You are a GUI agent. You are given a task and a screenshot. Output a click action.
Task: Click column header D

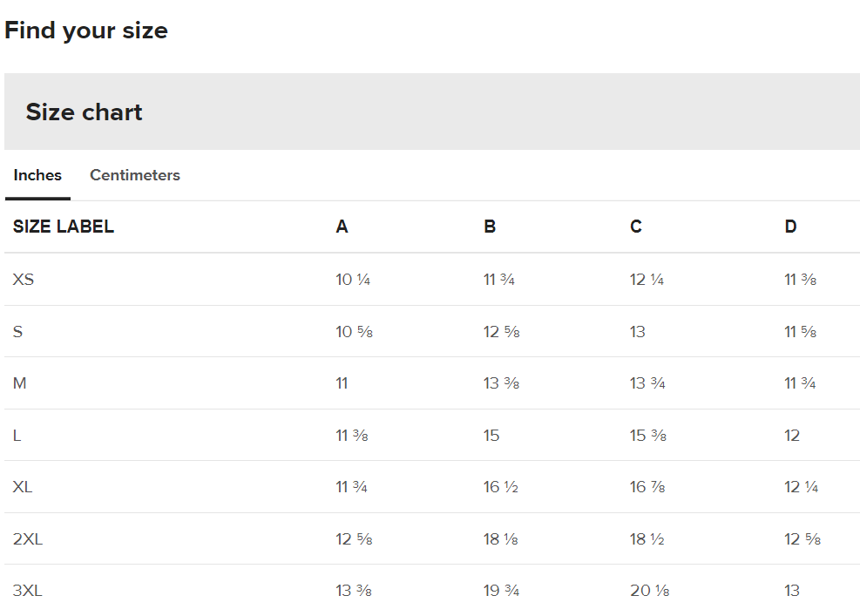coord(790,227)
